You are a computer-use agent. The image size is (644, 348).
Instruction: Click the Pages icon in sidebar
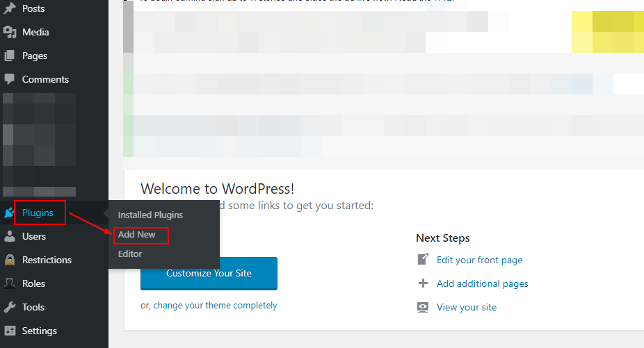10,56
